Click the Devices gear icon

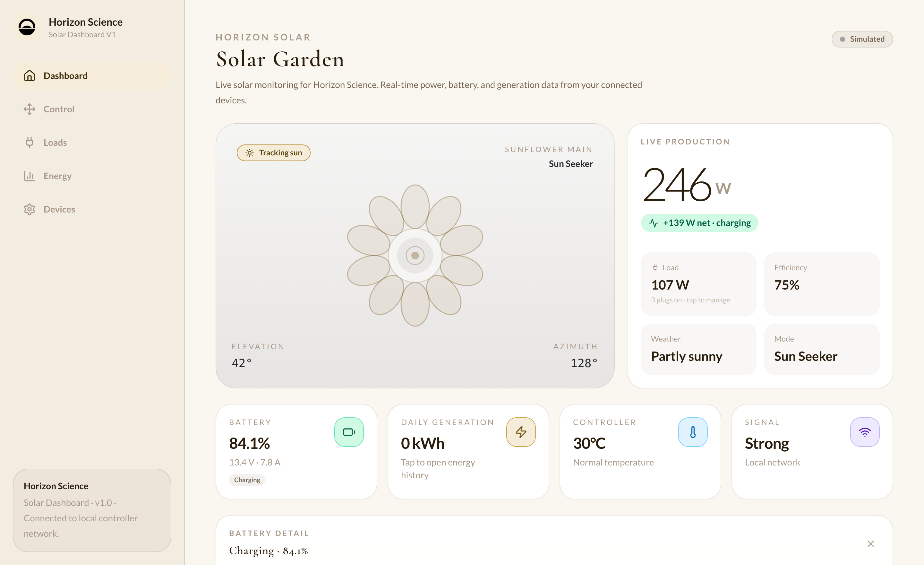[x=30, y=209]
